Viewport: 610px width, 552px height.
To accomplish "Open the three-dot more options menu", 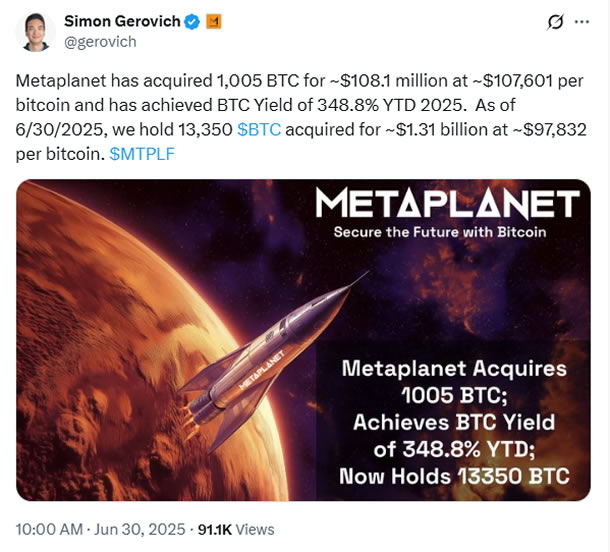I will (x=582, y=24).
